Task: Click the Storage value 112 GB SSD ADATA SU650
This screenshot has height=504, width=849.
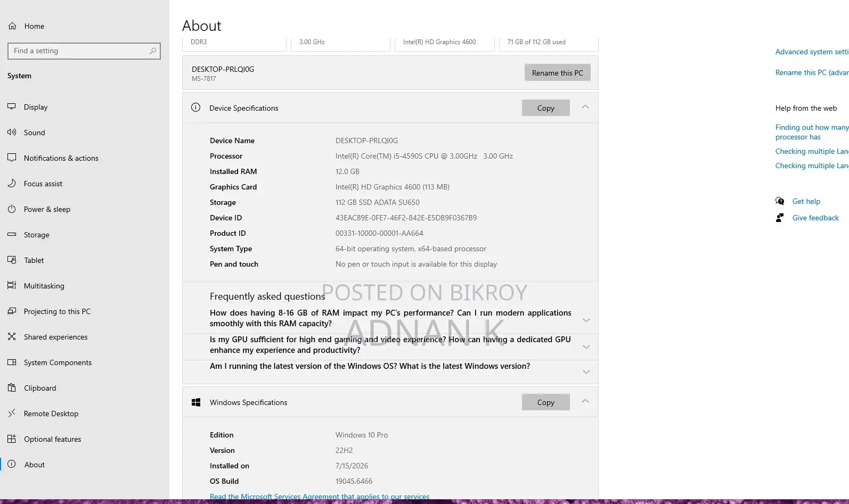Action: point(377,202)
